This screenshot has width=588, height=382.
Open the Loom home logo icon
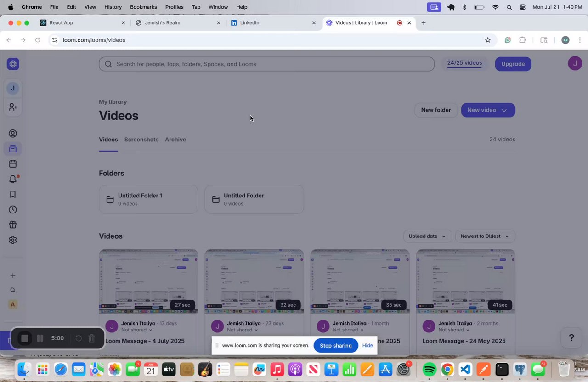(x=13, y=64)
